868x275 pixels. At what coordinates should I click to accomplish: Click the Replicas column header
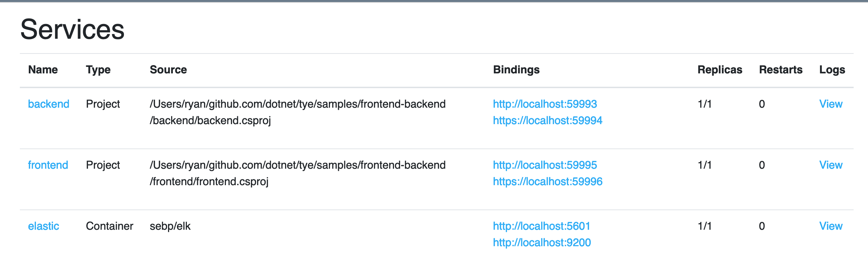tap(720, 70)
